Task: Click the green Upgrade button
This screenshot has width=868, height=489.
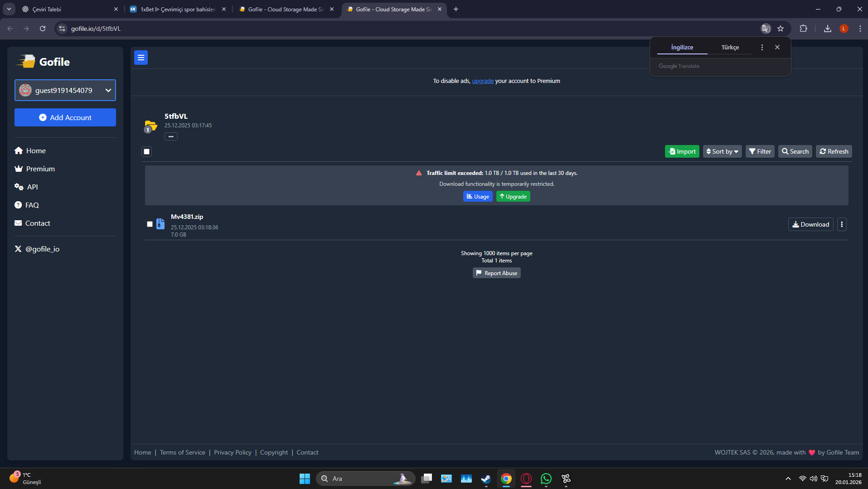Action: coord(513,196)
